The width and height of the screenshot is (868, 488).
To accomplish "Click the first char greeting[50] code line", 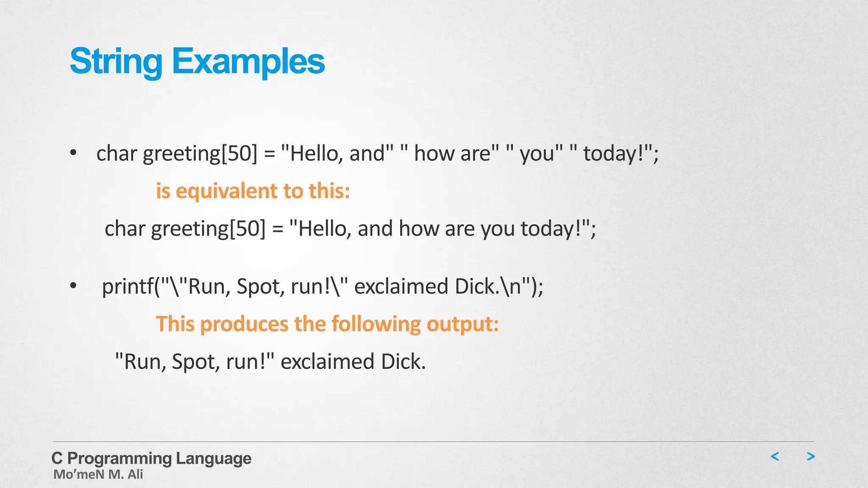I will click(378, 153).
